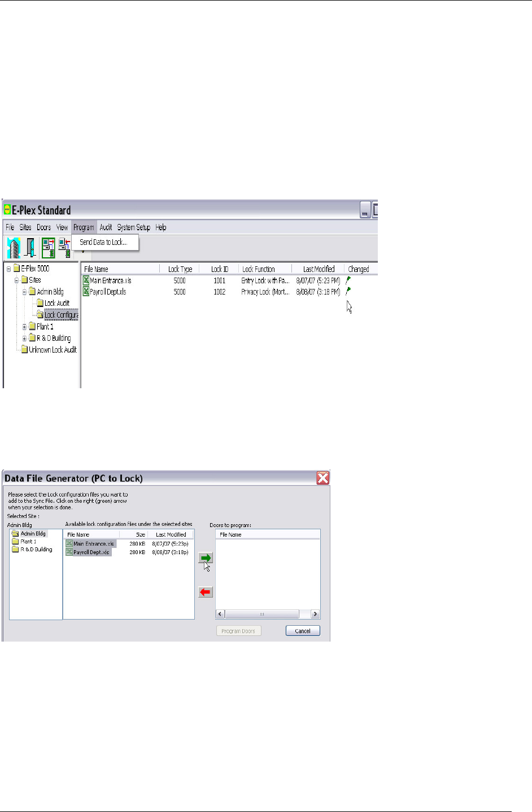Click the green flag in Payroll Dept.xls row

[x=348, y=291]
